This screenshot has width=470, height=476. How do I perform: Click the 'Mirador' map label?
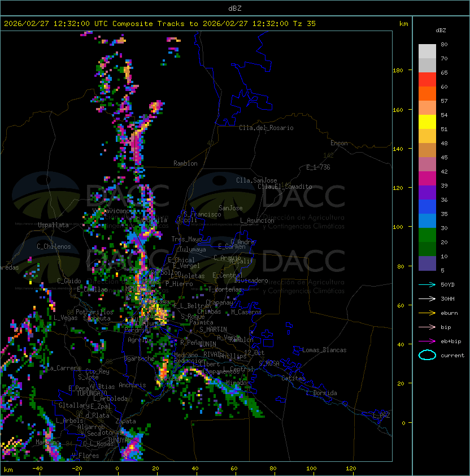point(238,383)
